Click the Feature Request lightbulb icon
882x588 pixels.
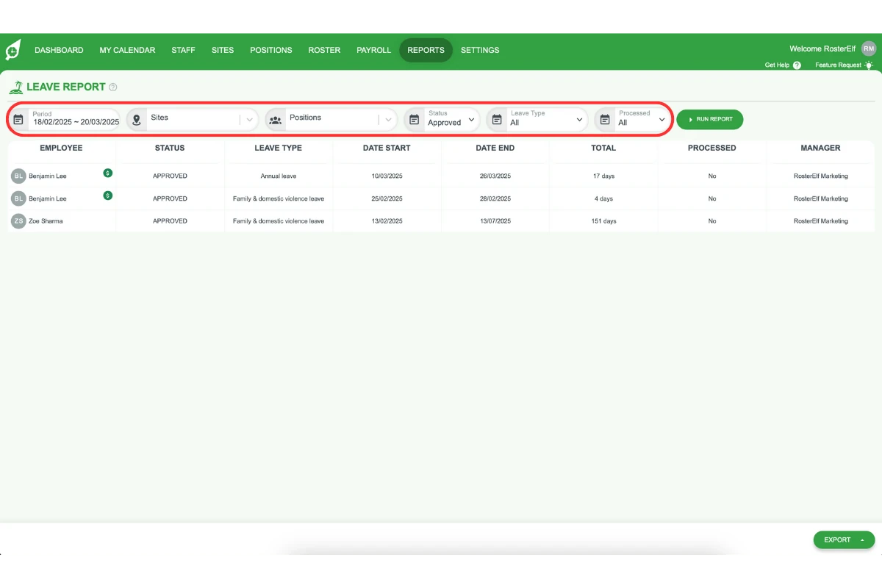pyautogui.click(x=869, y=65)
